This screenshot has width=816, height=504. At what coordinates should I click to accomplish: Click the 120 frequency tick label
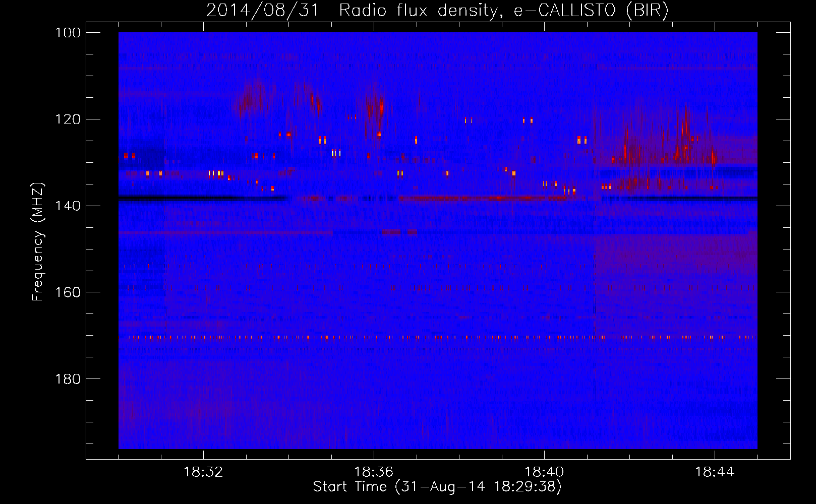(x=68, y=119)
